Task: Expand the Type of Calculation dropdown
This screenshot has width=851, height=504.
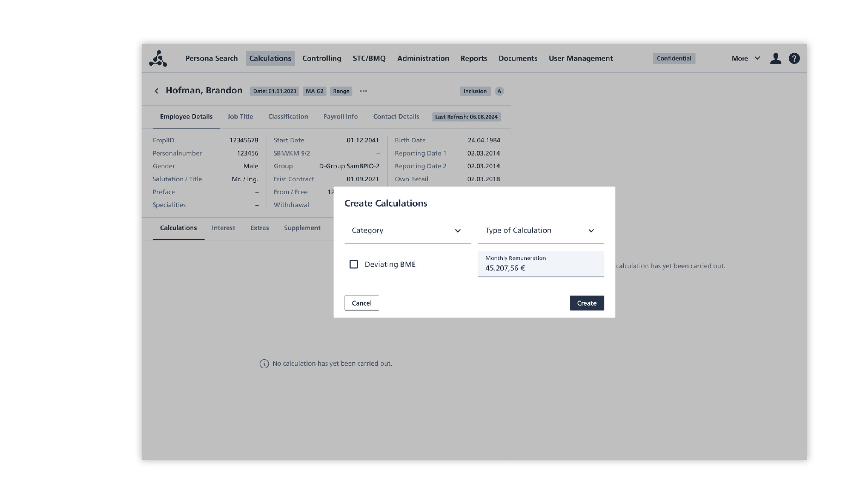Action: tap(541, 231)
